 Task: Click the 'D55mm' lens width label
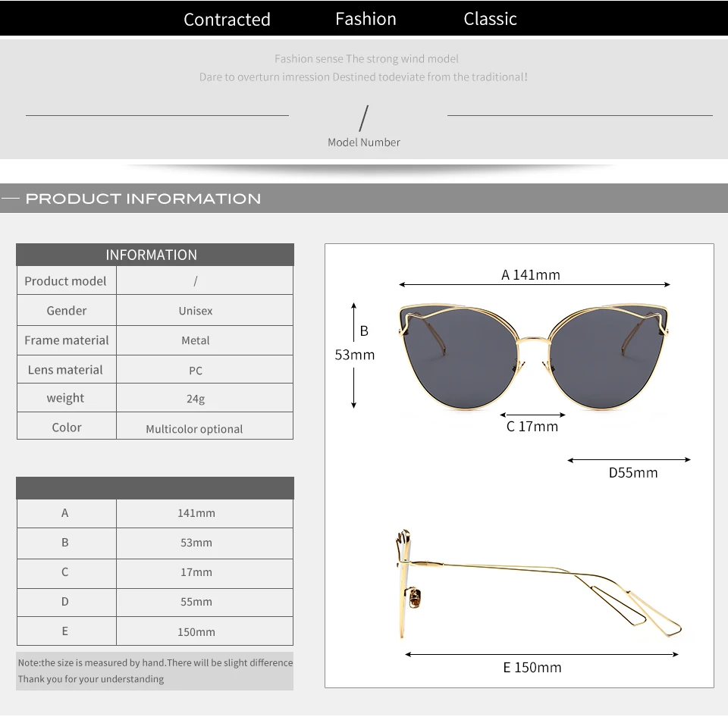pos(633,473)
